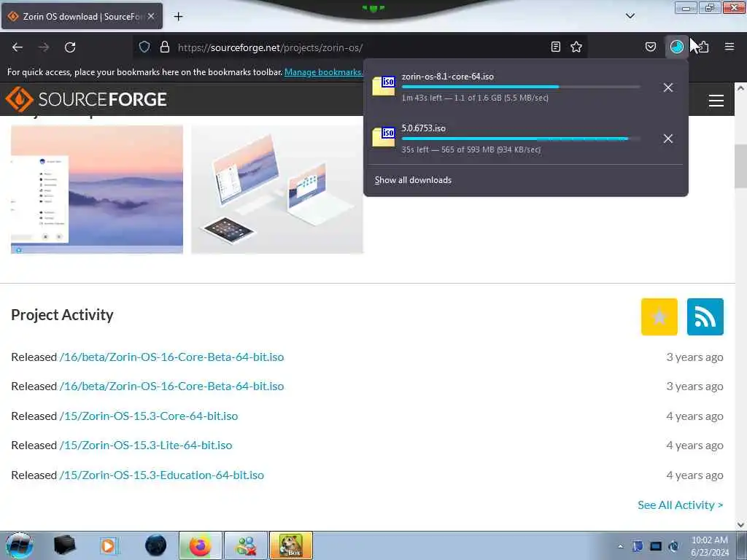Screen dimensions: 747x560
Task: Click Show all downloads
Action: tap(413, 180)
